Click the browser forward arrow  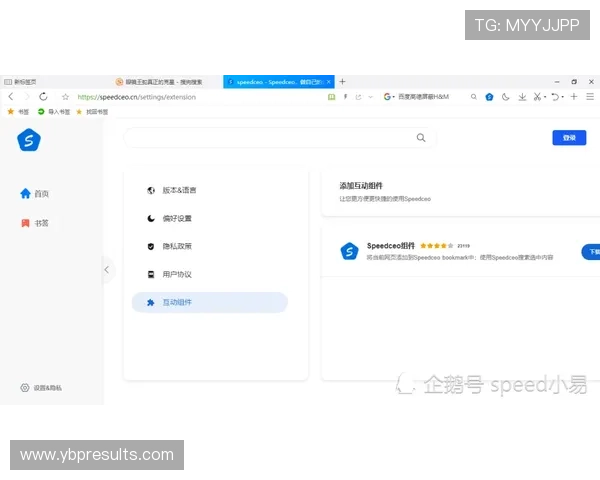[x=27, y=96]
